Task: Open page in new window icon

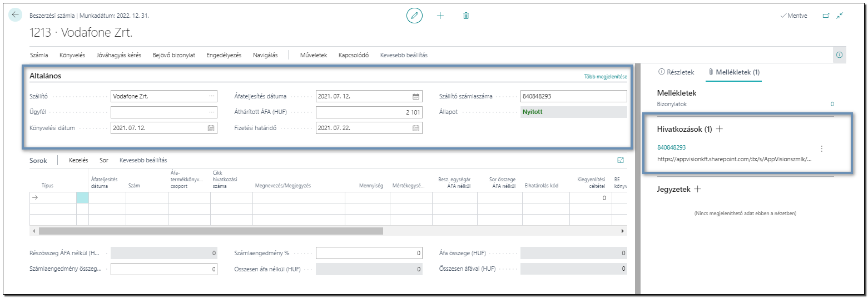Action: tap(826, 16)
